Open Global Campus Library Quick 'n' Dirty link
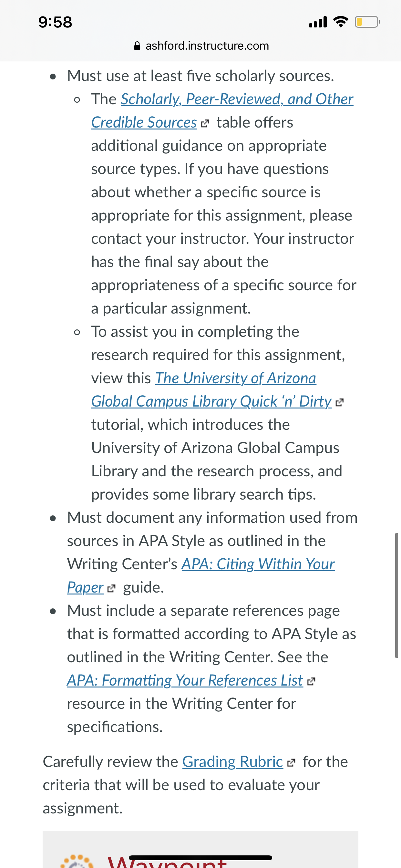The height and width of the screenshot is (868, 401). 211,402
